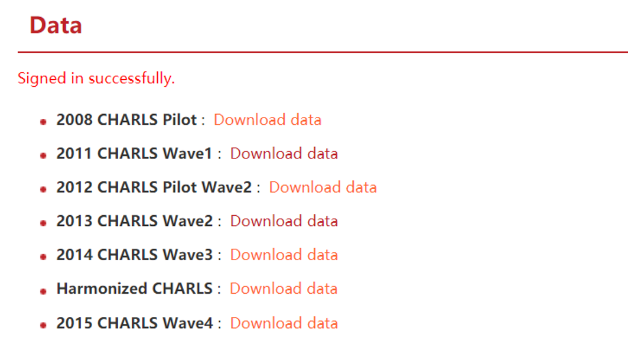The width and height of the screenshot is (644, 344).
Task: Click the 2015 CHARLS Wave4 label
Action: [x=135, y=323]
